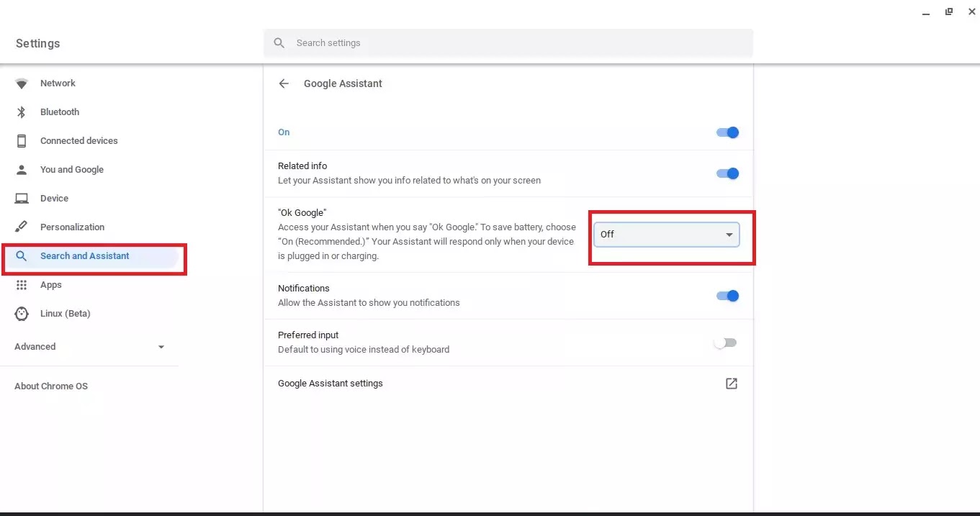980x516 pixels.
Task: Click the Linux (Beta) penguin icon
Action: coord(22,314)
